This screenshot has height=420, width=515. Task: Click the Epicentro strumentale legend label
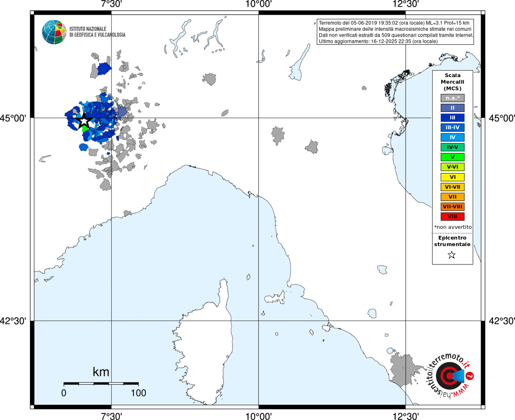(452, 241)
